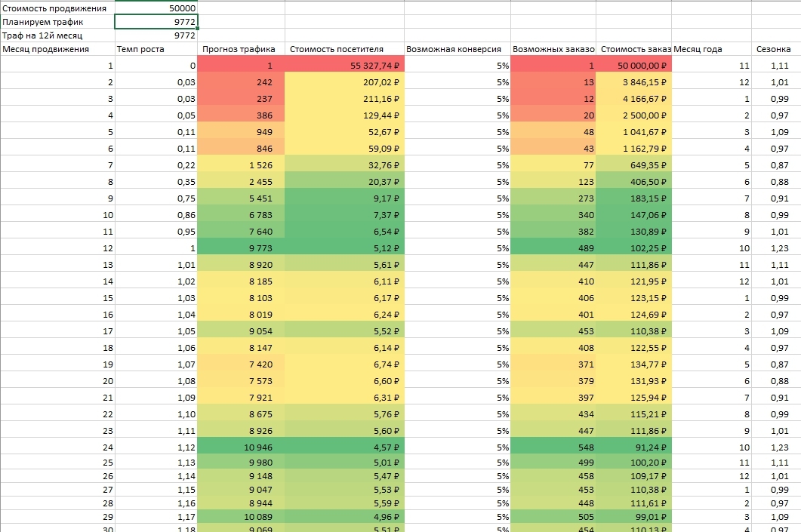801x532 pixels.
Task: Click the Возможная конверсия header
Action: 457,49
